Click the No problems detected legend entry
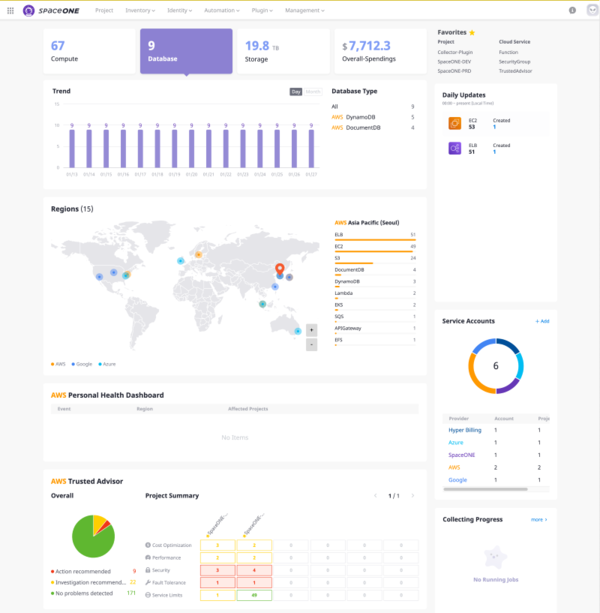 click(x=93, y=593)
